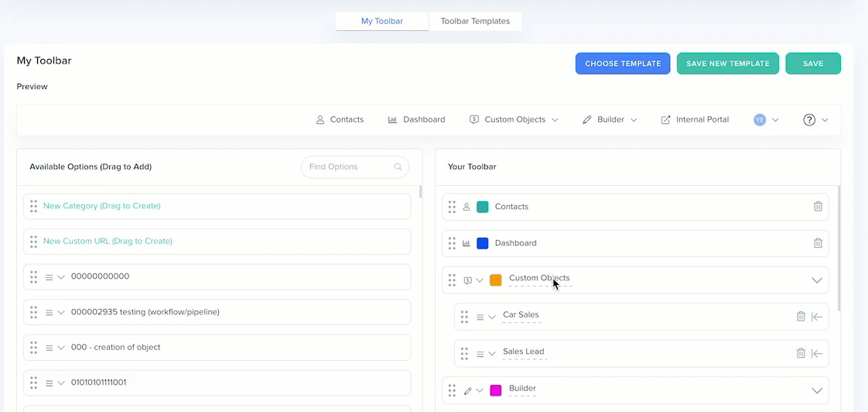This screenshot has height=412, width=868.
Task: Switch to My Toolbar tab
Action: point(382,22)
